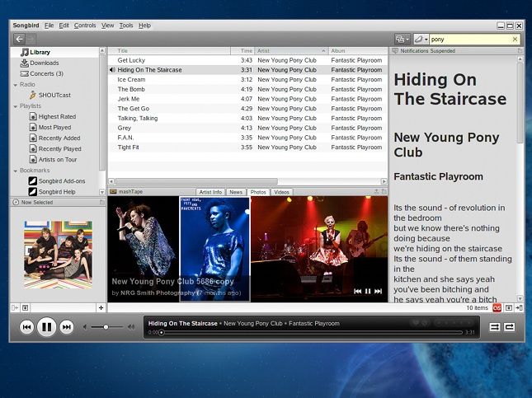Select the track Ice Cream
This screenshot has width=532, height=398.
pos(247,80)
